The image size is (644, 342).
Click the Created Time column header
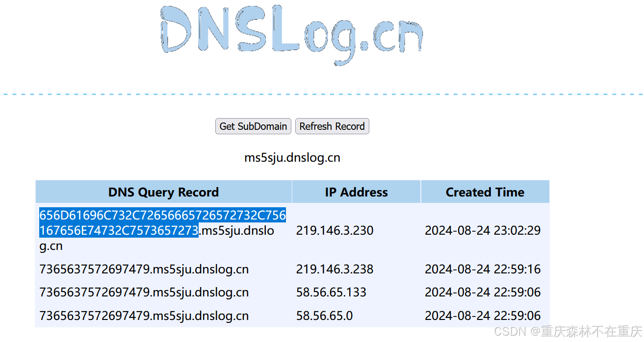tap(485, 192)
